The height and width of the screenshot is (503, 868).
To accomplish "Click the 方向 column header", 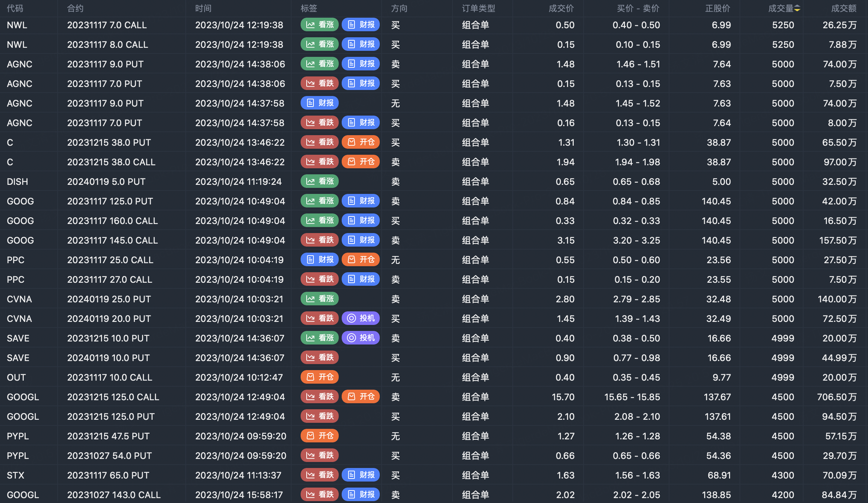I will click(399, 8).
